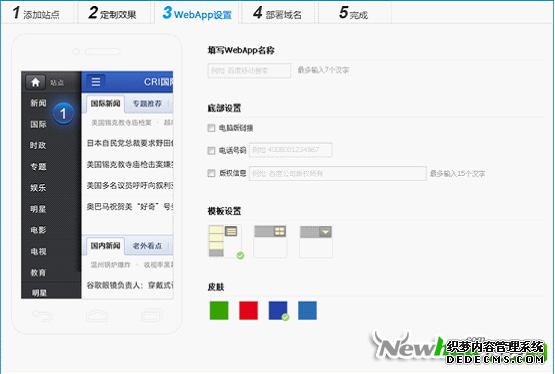Viewport: 555px width, 374px height.
Task: Click the copyright info input field
Action: (338, 173)
